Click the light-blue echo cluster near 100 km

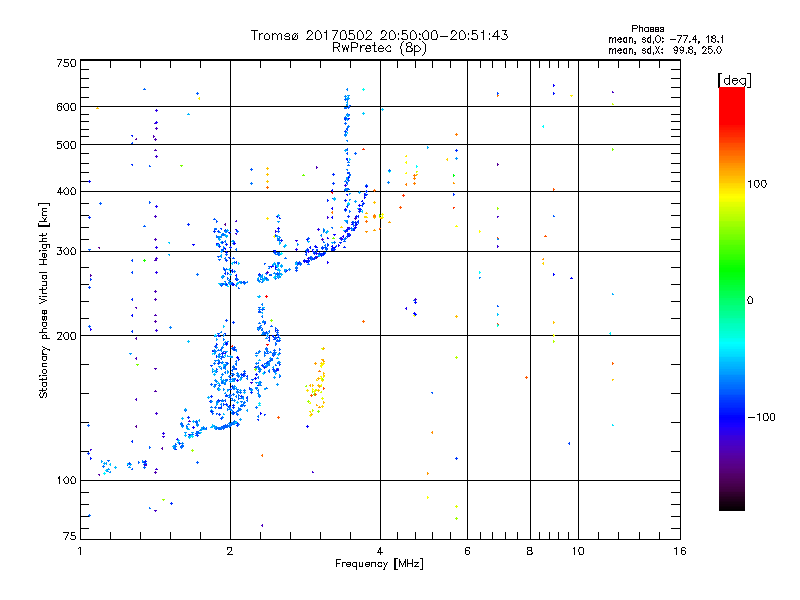point(107,466)
